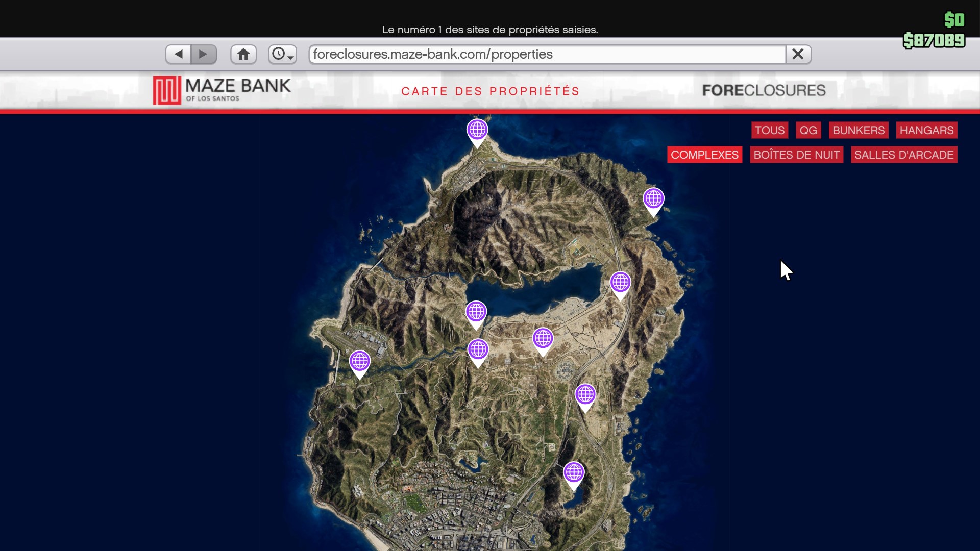Filter by BOÎTES DE NUIT
This screenshot has width=980, height=551.
coord(796,155)
